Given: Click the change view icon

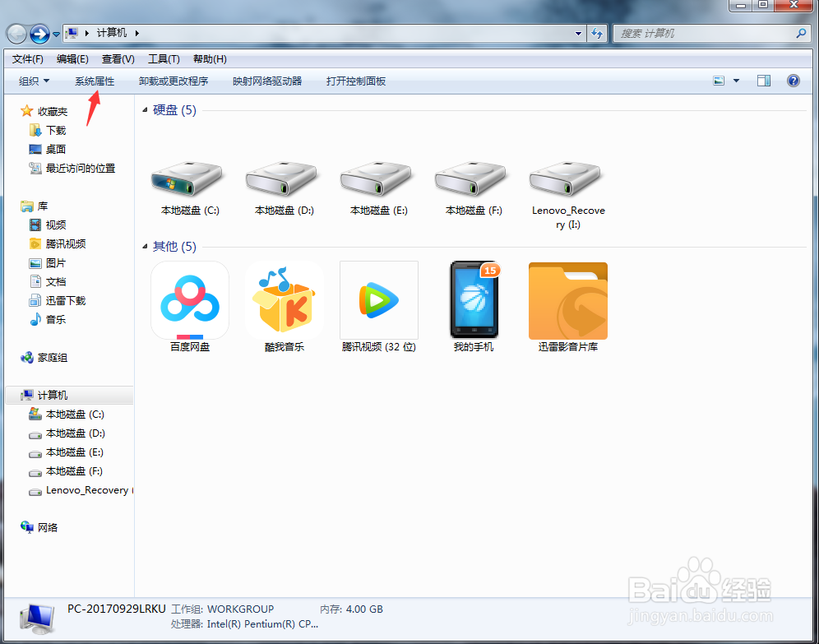Looking at the screenshot, I should 719,81.
